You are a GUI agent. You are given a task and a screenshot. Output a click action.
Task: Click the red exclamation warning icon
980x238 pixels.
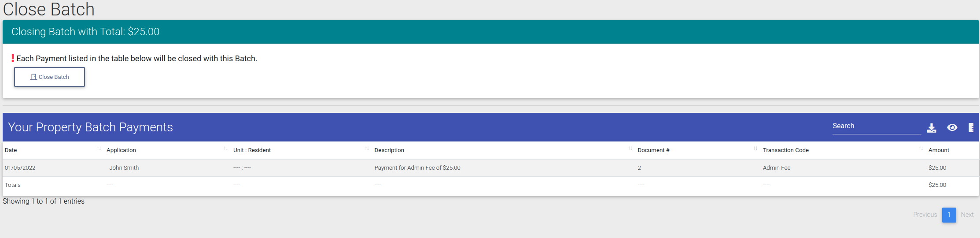pyautogui.click(x=13, y=58)
